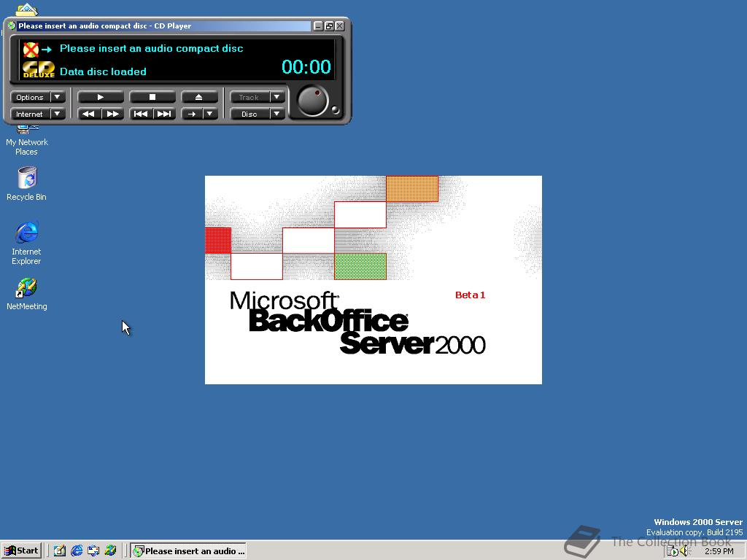The width and height of the screenshot is (747, 560).
Task: Click the Disc selector label
Action: [x=249, y=114]
